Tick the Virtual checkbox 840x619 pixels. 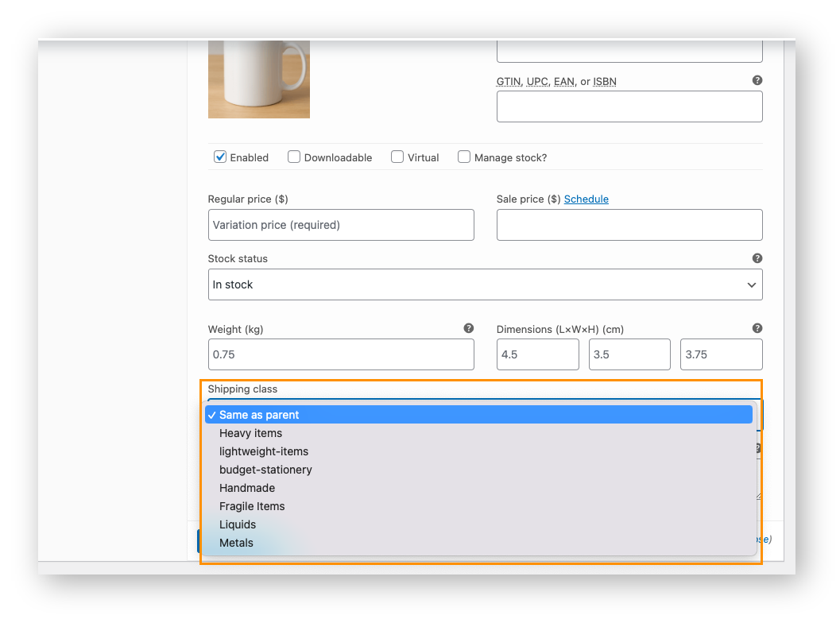click(397, 157)
